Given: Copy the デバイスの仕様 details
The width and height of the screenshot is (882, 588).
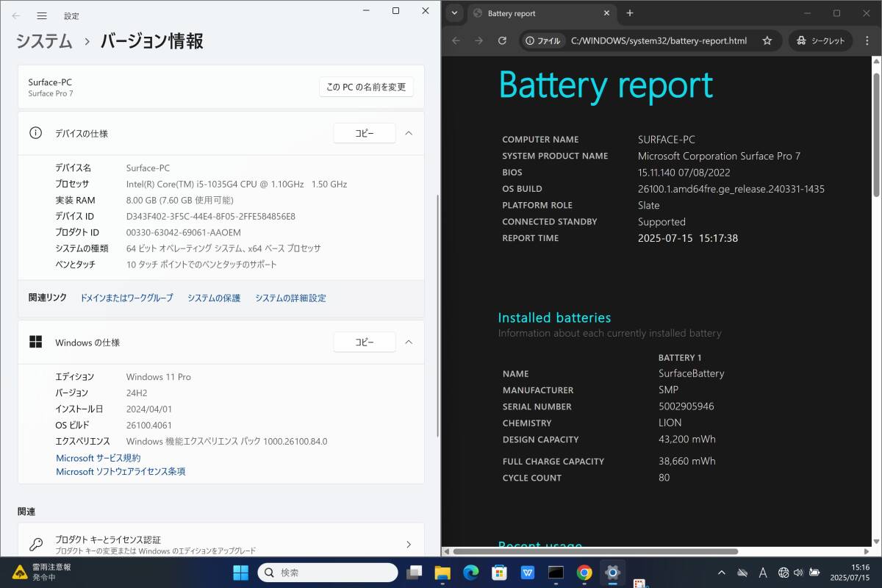Looking at the screenshot, I should point(365,133).
